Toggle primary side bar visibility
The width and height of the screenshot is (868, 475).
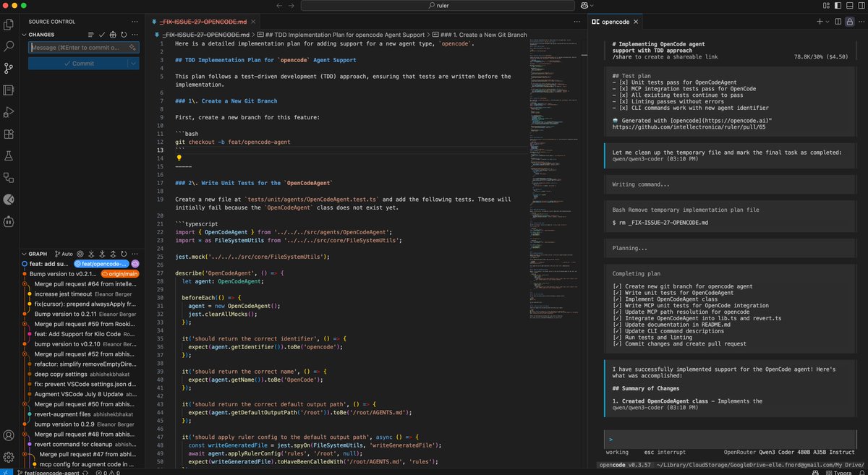tap(838, 6)
